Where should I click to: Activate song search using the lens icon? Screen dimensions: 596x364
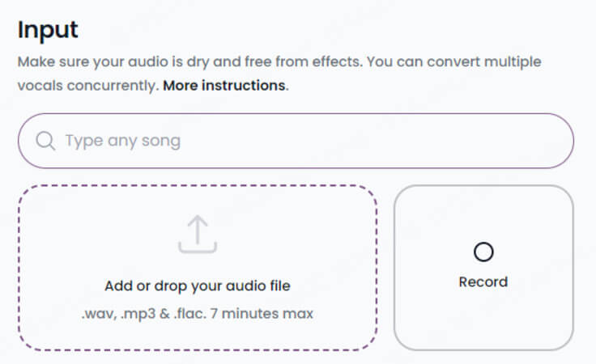coord(45,141)
